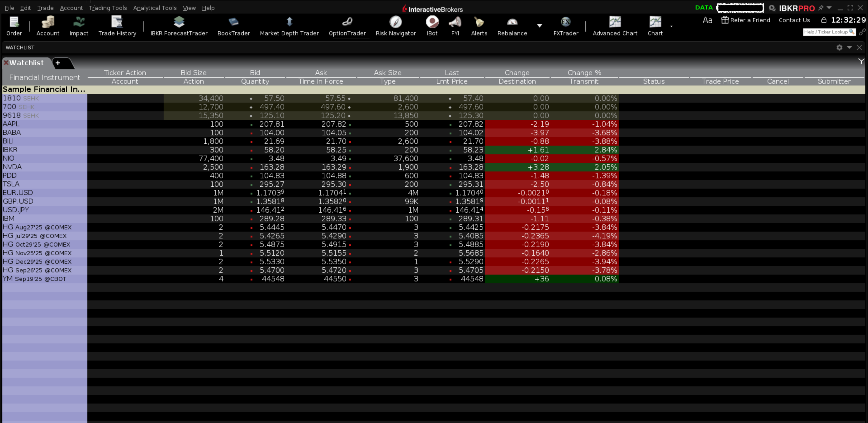Open the View menu
The width and height of the screenshot is (868, 423).
click(189, 8)
